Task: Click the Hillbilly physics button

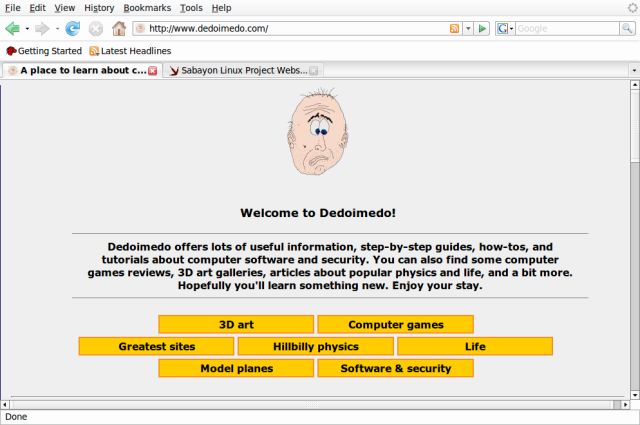Action: (x=316, y=347)
